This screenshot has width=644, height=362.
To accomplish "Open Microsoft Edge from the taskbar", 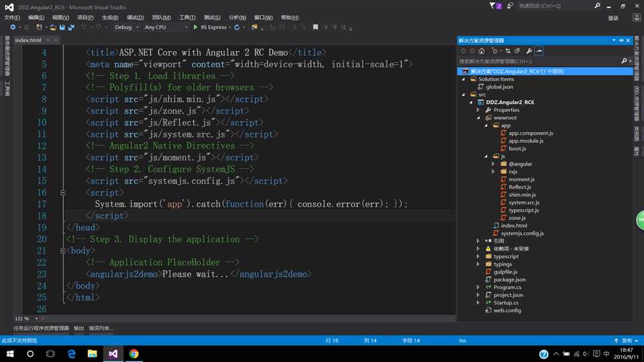I will tap(72, 354).
